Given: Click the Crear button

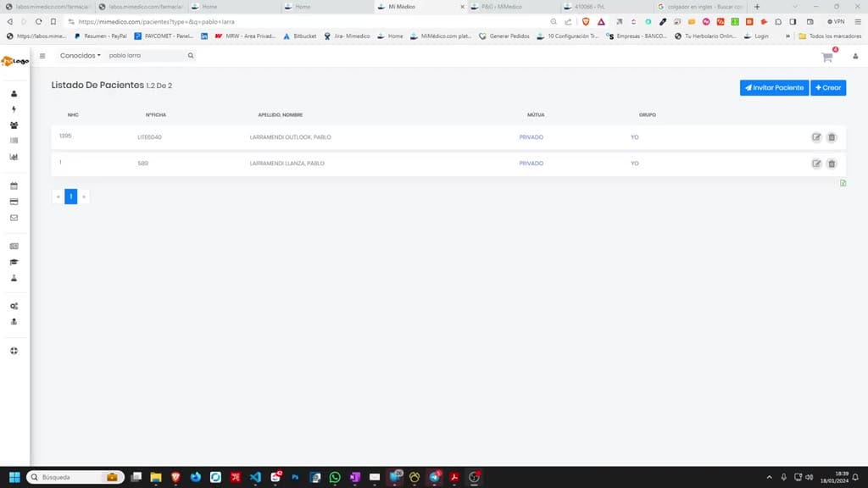Looking at the screenshot, I should click(x=828, y=88).
